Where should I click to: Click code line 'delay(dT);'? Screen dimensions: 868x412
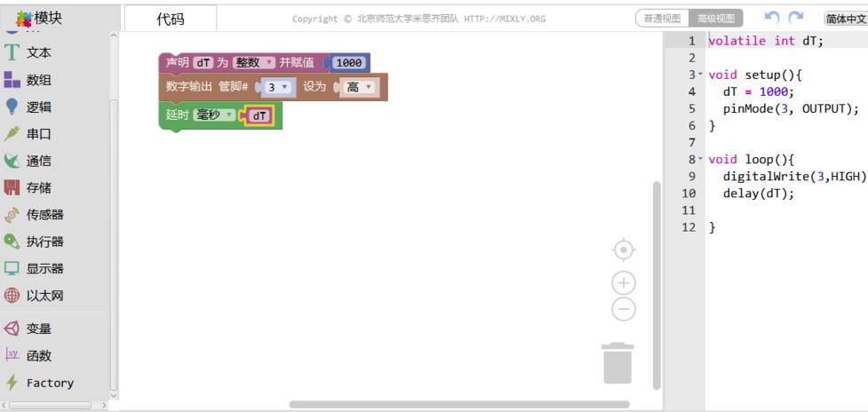759,194
